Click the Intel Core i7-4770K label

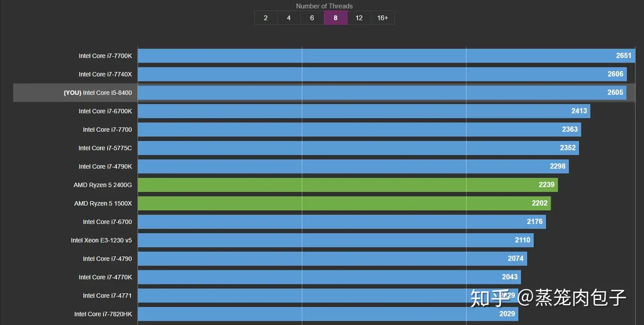coord(106,277)
